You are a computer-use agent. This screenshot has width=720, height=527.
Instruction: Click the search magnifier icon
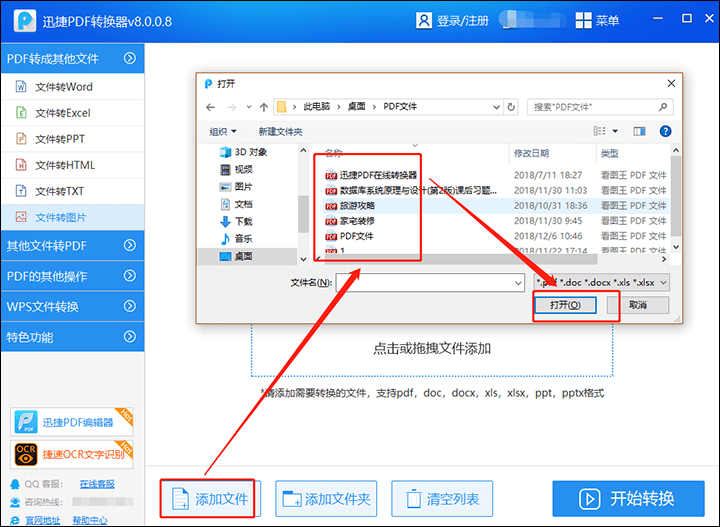click(663, 107)
